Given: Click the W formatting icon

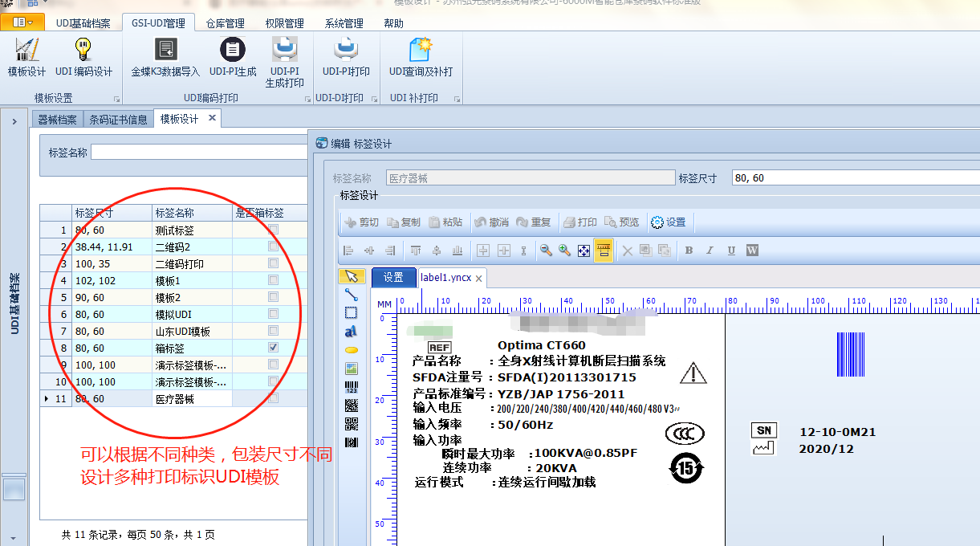Looking at the screenshot, I should 752,251.
